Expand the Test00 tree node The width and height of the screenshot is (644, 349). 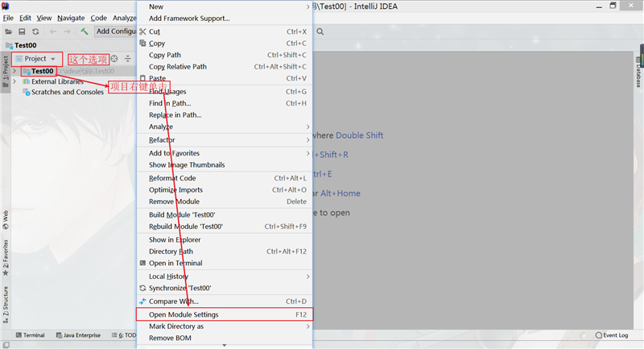14,71
